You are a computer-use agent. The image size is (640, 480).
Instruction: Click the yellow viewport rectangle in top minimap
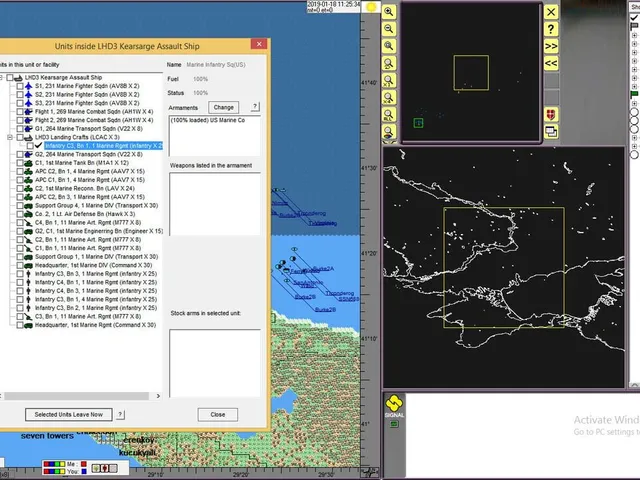pyautogui.click(x=471, y=73)
